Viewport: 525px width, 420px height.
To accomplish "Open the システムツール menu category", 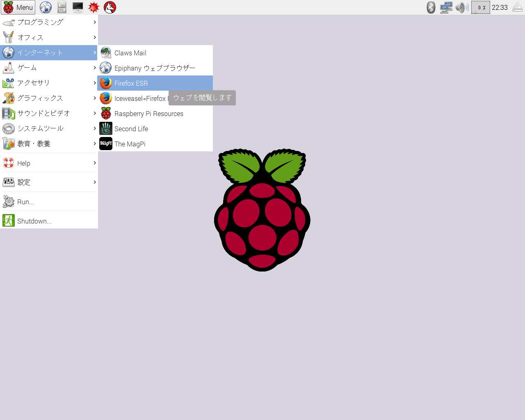I will coord(49,128).
